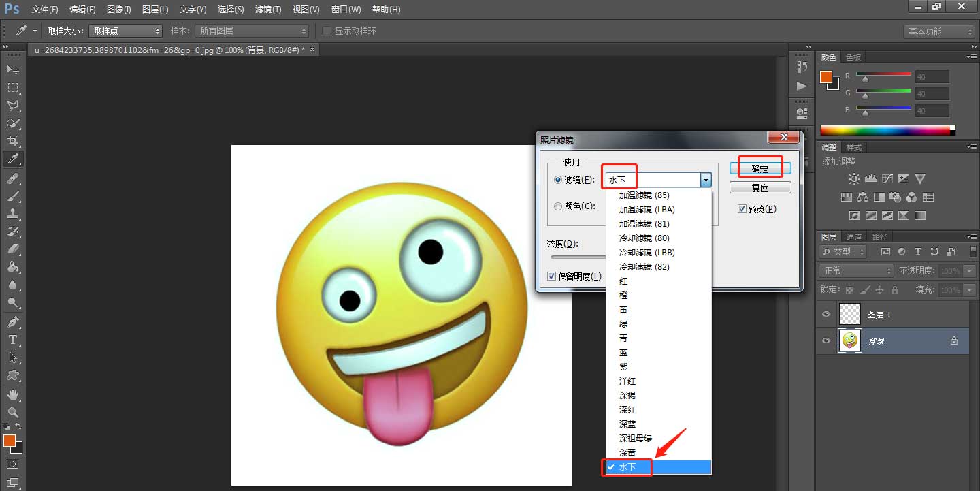The height and width of the screenshot is (491, 980).
Task: Click the orange foreground color swatch
Action: click(11, 441)
